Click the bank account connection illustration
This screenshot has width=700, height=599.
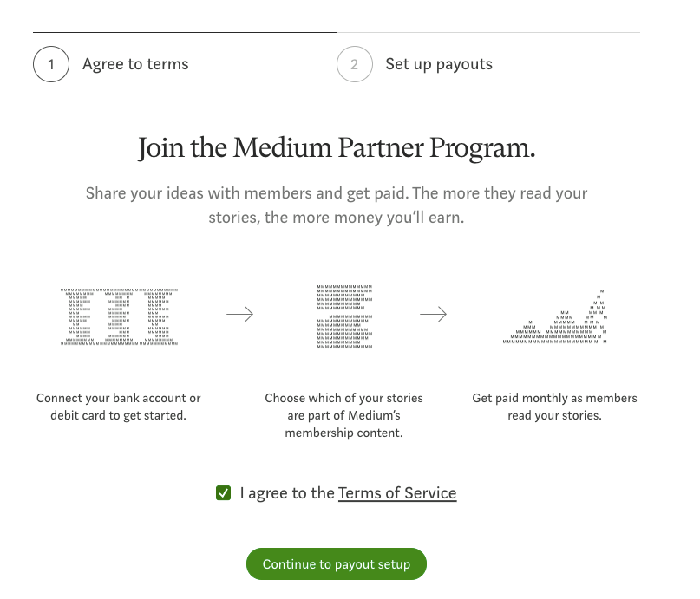(119, 315)
